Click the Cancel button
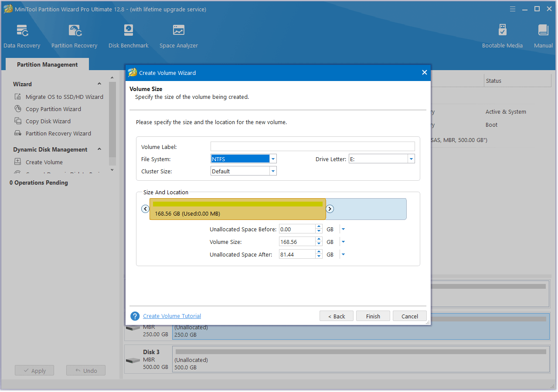 [x=410, y=316]
